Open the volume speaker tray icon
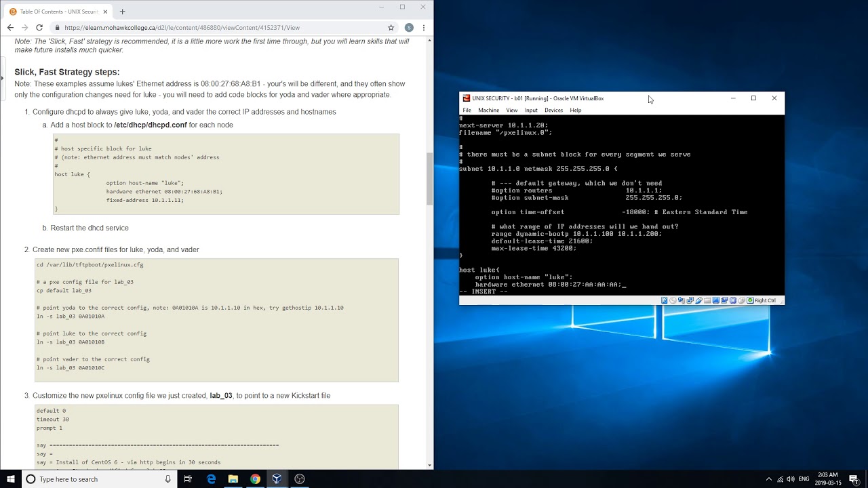The height and width of the screenshot is (488, 868). pos(791,479)
